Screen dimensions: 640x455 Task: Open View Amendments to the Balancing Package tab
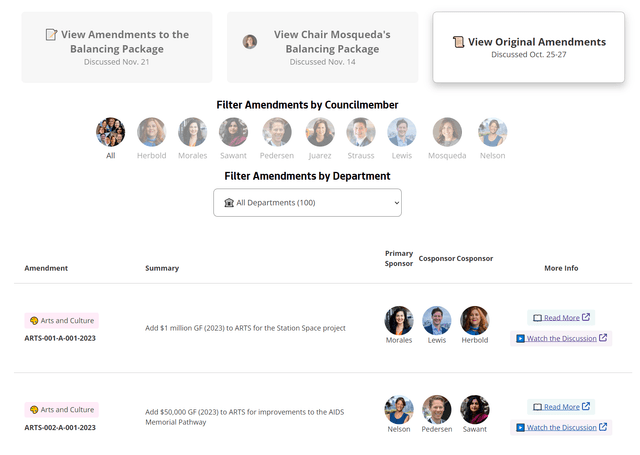coord(117,47)
